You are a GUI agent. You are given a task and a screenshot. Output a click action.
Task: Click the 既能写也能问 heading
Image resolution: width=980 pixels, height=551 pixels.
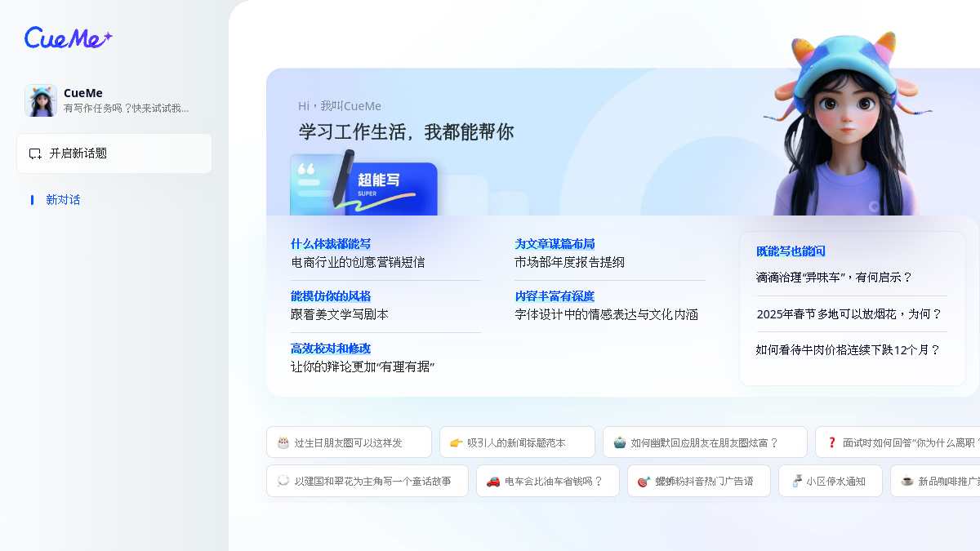click(791, 251)
